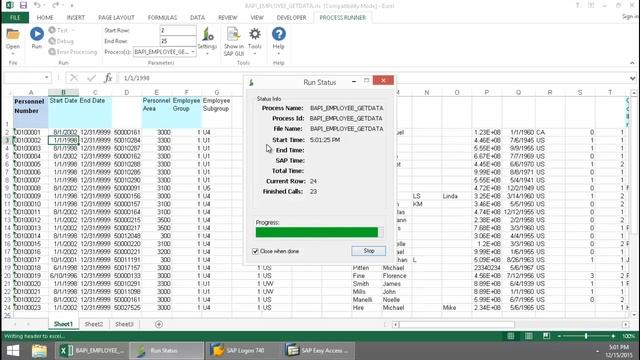Customize Quick Access Toolbar dropdown
The width and height of the screenshot is (640, 360).
72,5
